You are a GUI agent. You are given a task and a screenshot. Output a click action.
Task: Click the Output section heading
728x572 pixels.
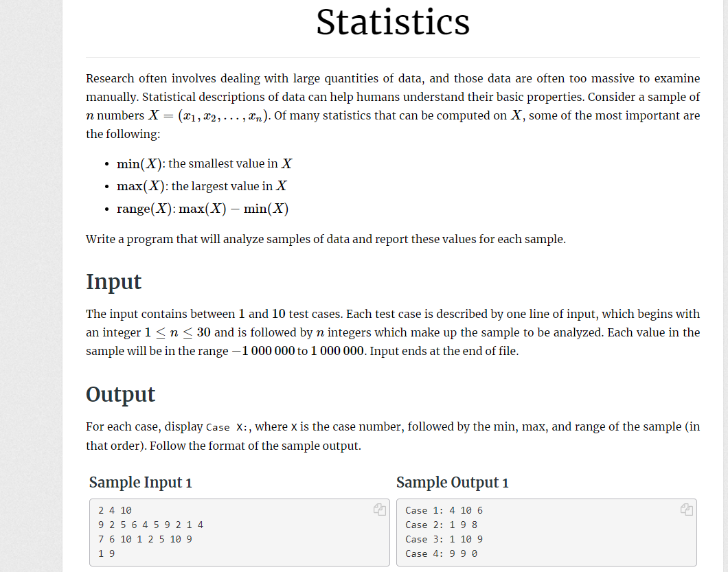click(x=120, y=394)
